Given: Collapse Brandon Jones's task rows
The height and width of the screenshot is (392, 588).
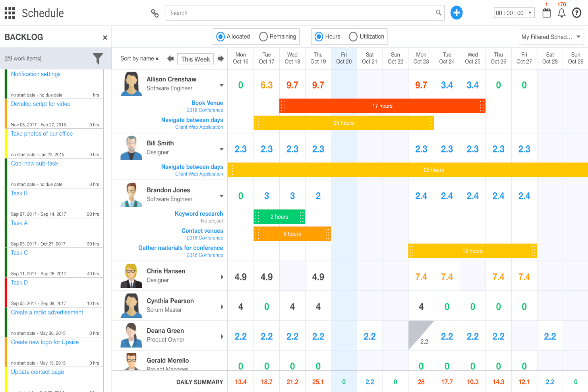Looking at the screenshot, I should [x=221, y=196].
